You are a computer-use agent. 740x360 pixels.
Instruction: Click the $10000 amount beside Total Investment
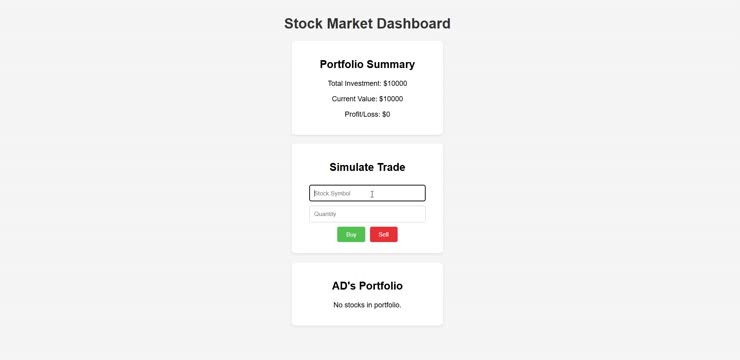pyautogui.click(x=395, y=84)
